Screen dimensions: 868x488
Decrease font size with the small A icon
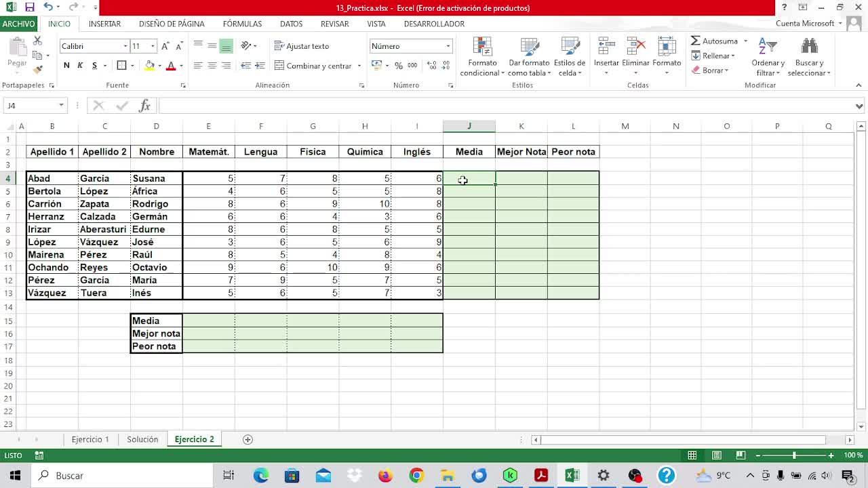179,46
